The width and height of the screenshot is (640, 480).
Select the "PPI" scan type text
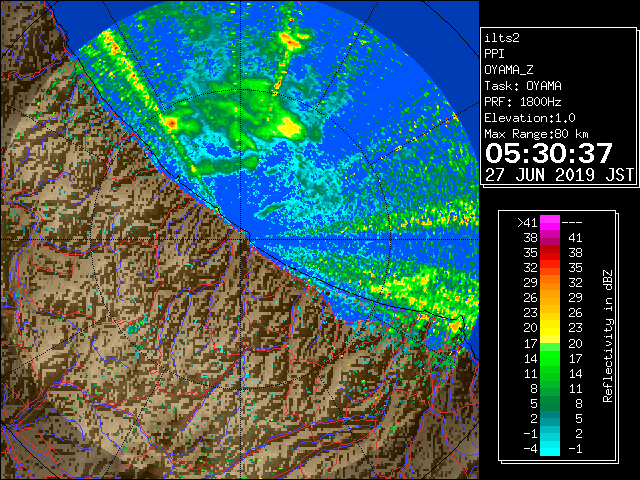point(494,54)
